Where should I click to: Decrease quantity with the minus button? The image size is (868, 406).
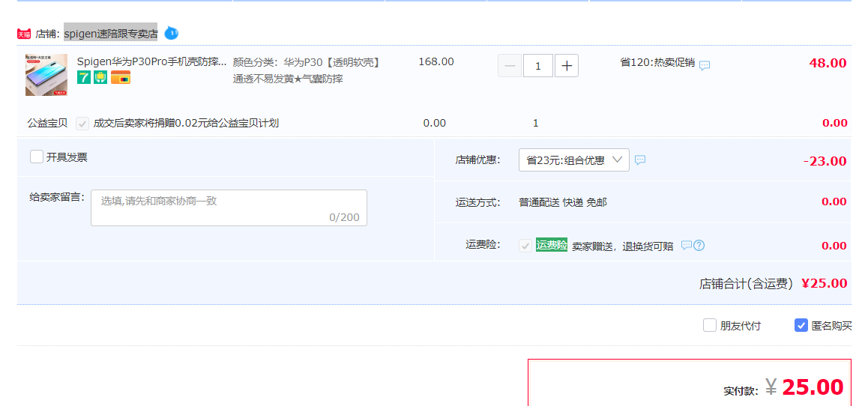[510, 66]
